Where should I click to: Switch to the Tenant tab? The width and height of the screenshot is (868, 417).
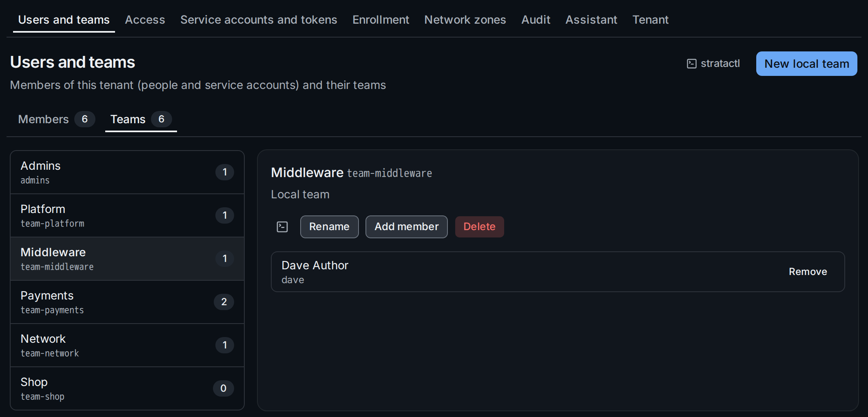click(650, 20)
